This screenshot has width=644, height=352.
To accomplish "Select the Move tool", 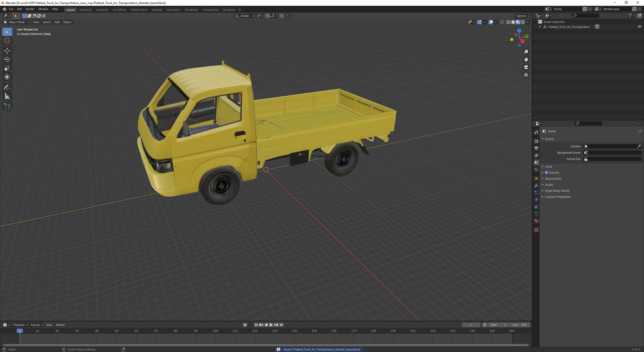I will click(x=7, y=51).
